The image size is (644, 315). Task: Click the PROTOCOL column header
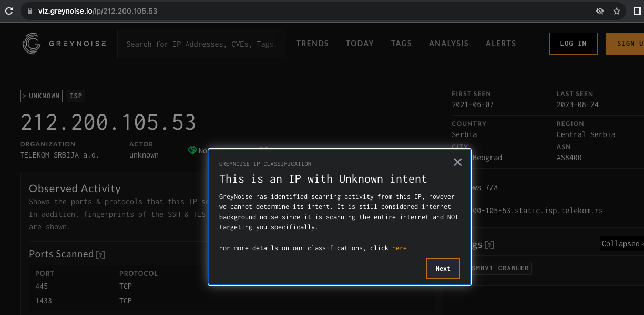coord(139,274)
